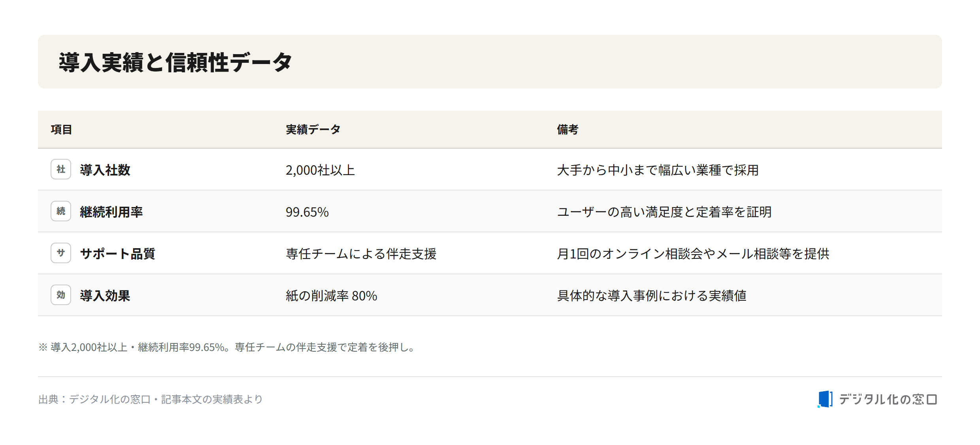Select the 備考 column header
The width and height of the screenshot is (980, 445).
pos(567,130)
